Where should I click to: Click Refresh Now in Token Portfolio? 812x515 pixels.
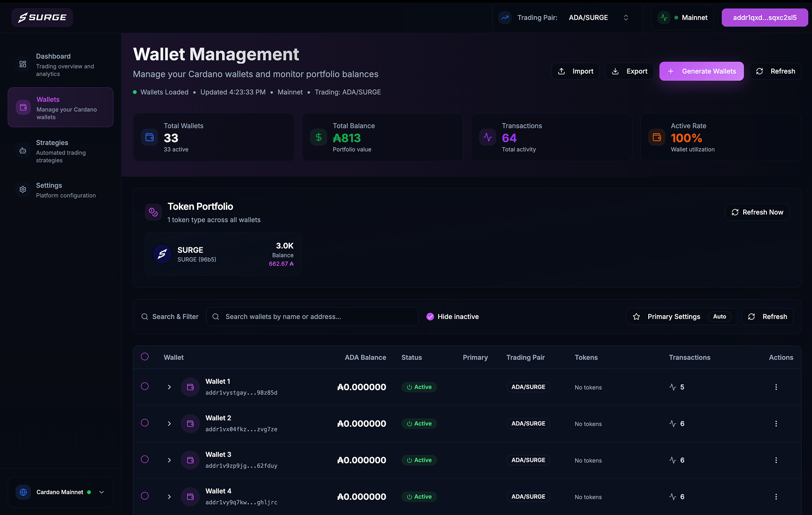tap(757, 212)
